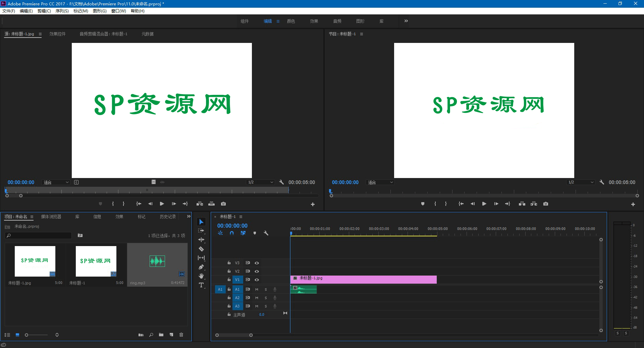
Task: Select the Razor tool
Action: pyautogui.click(x=201, y=249)
